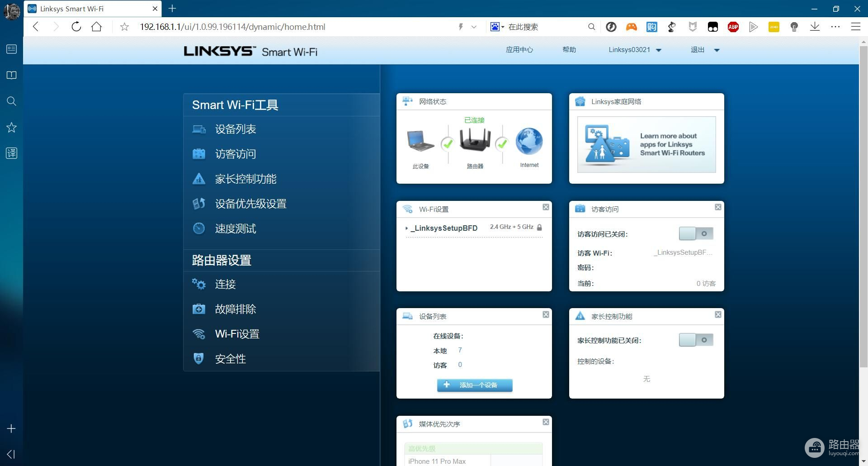This screenshot has height=466, width=868.
Task: Open the logout (退出) dropdown arrow
Action: coord(717,50)
